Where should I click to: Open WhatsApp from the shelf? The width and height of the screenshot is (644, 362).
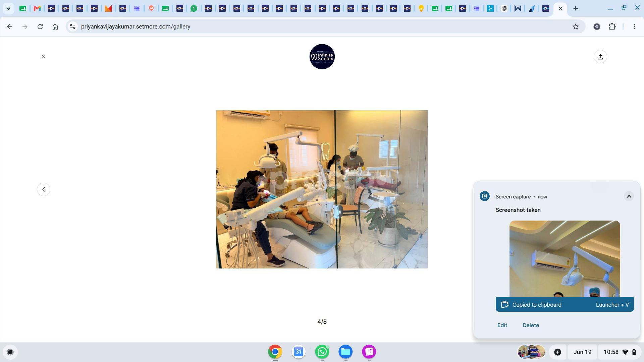[x=322, y=352]
